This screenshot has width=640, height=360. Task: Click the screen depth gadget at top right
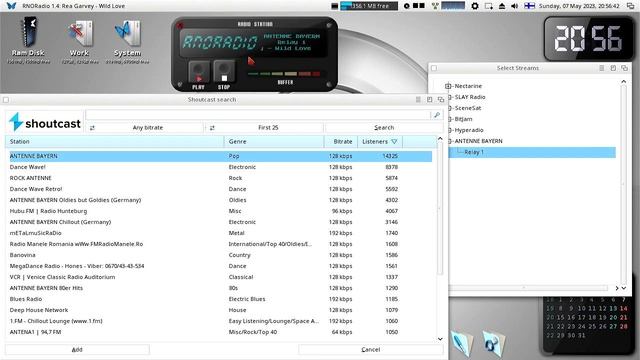[x=631, y=6]
